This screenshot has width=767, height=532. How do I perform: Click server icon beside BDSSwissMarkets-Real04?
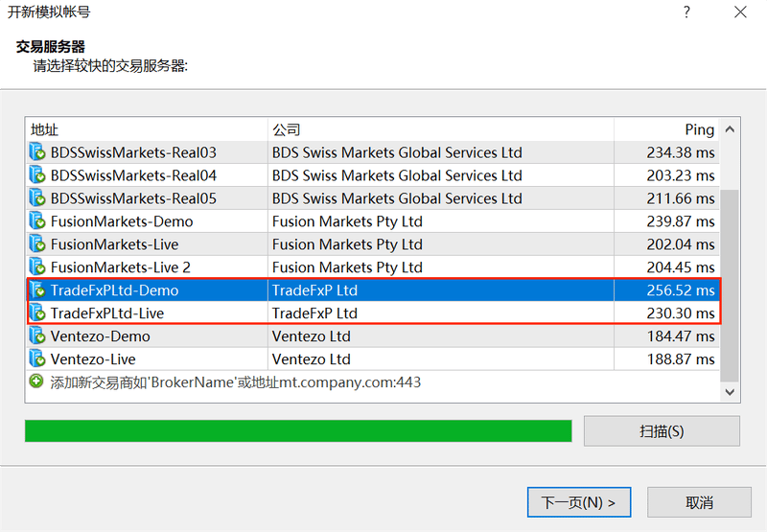[x=37, y=175]
